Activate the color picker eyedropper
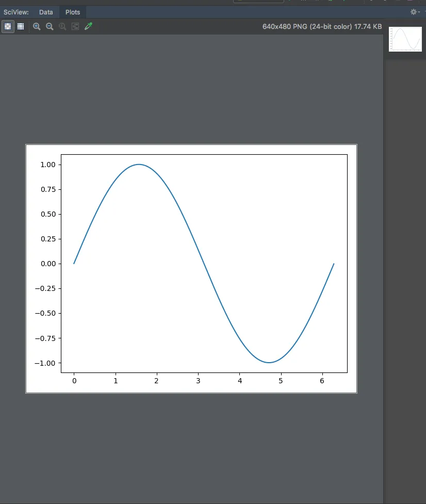The image size is (426, 504). pyautogui.click(x=88, y=26)
